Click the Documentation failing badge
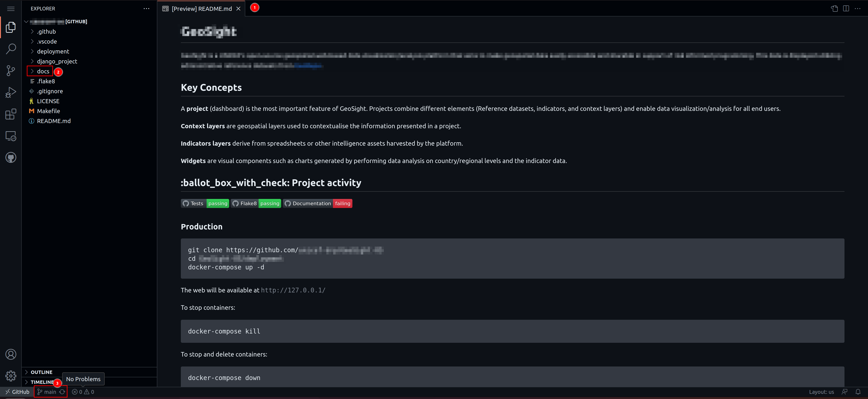This screenshot has width=868, height=399. point(317,203)
